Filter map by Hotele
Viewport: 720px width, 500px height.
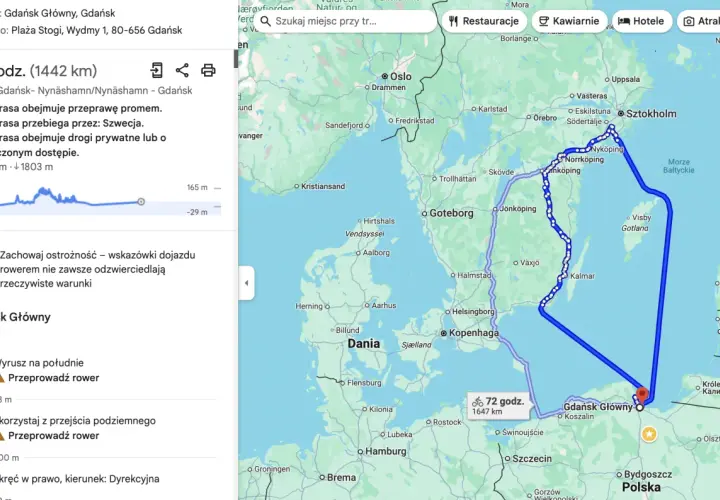pyautogui.click(x=641, y=21)
